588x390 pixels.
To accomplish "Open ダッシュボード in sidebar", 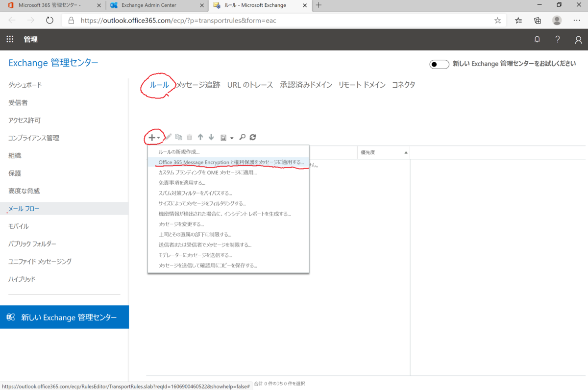I will [25, 85].
